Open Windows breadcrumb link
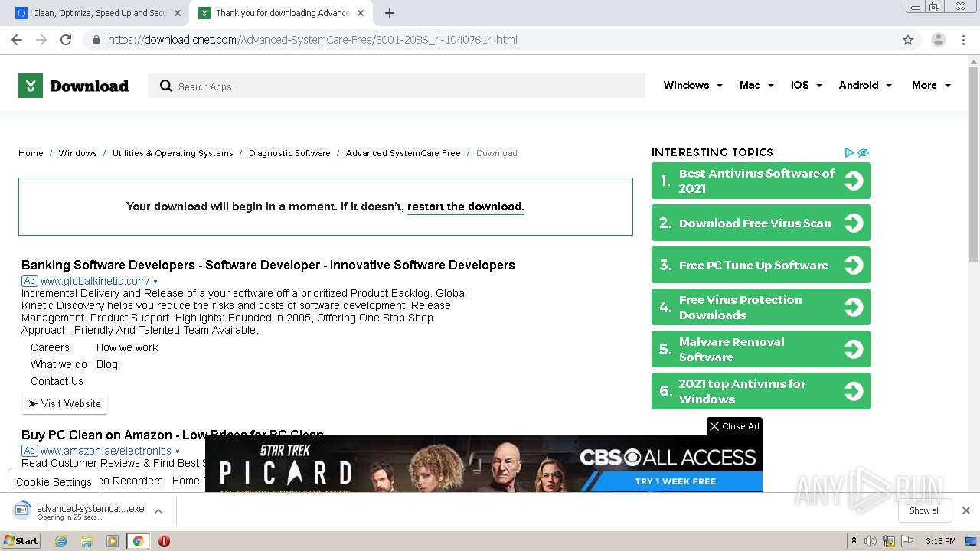Screen dimensions: 980x551 click(77, 153)
